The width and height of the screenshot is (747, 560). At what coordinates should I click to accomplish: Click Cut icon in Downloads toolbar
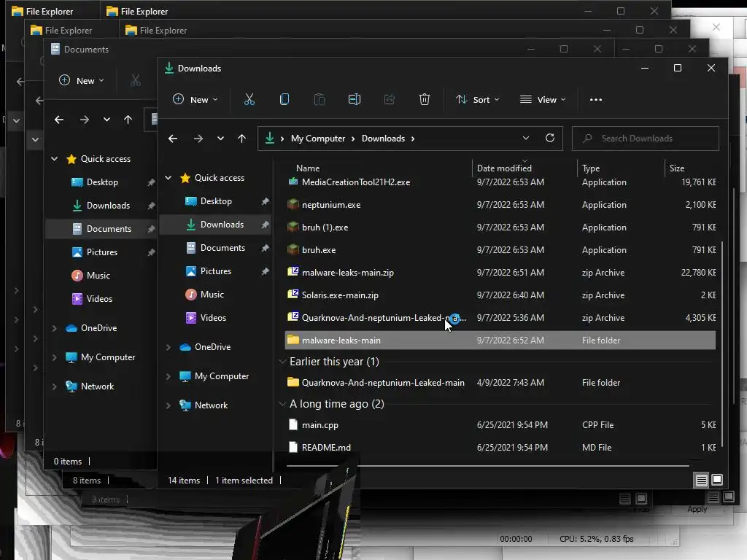249,99
